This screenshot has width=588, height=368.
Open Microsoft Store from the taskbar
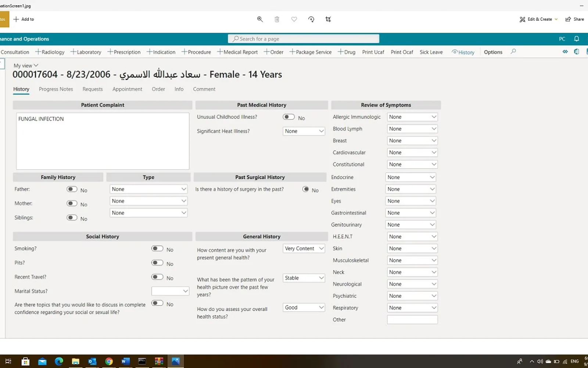pyautogui.click(x=25, y=361)
